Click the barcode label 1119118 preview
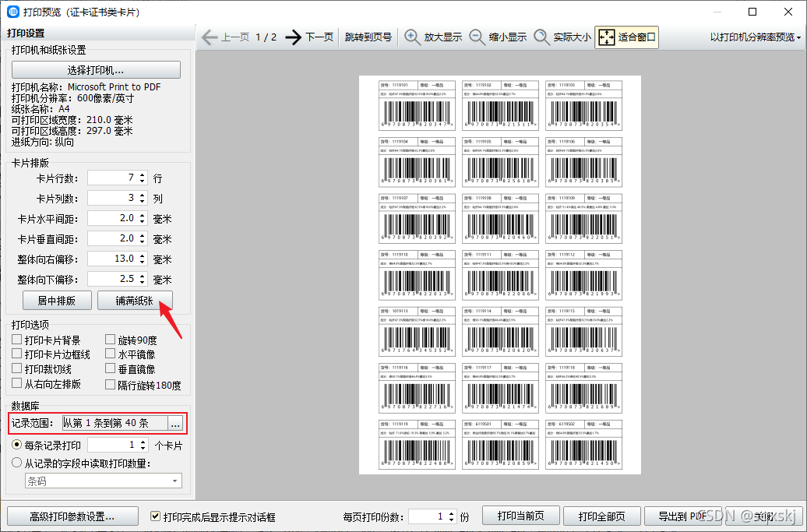This screenshot has width=807, height=532. [583, 388]
